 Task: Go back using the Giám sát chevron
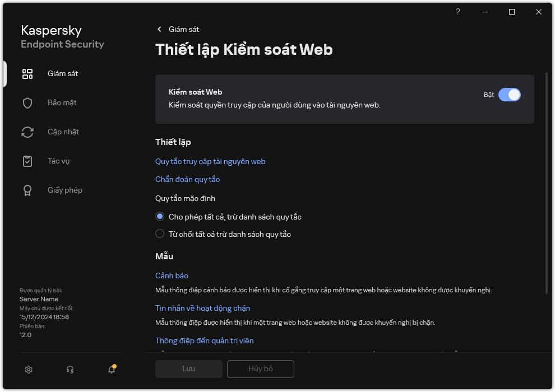click(160, 29)
